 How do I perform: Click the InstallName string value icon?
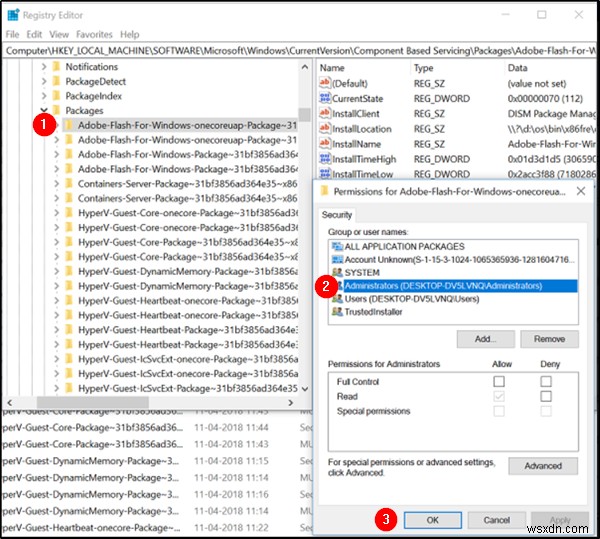[325, 144]
